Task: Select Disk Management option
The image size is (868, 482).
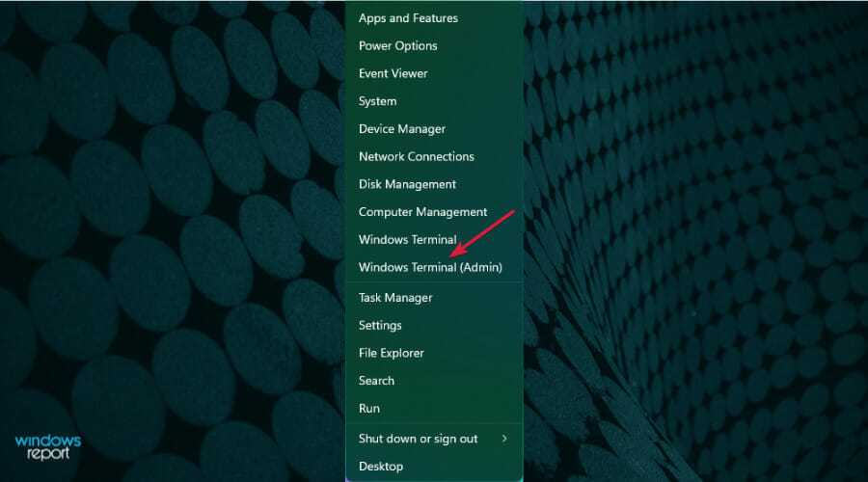Action: point(407,184)
